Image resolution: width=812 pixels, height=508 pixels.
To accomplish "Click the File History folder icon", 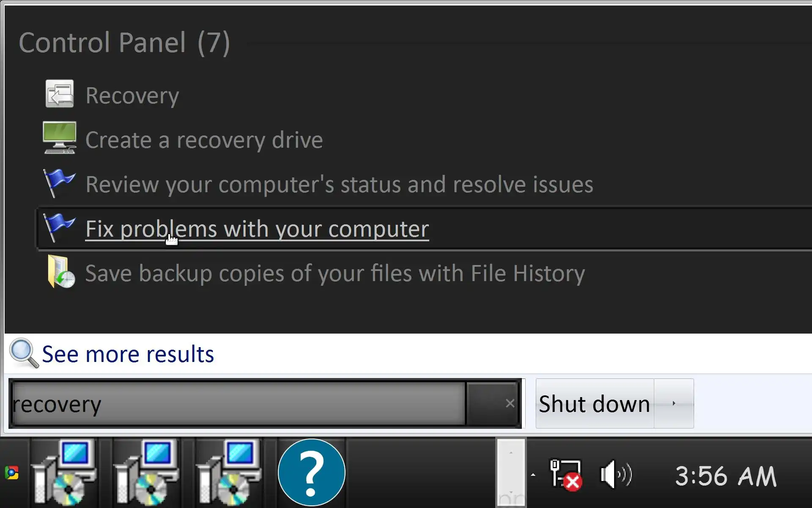I will point(61,272).
